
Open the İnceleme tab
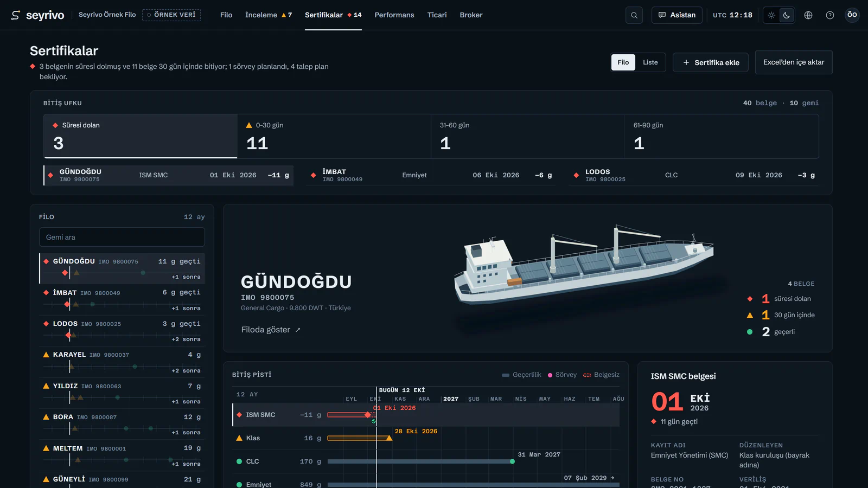[x=269, y=15]
